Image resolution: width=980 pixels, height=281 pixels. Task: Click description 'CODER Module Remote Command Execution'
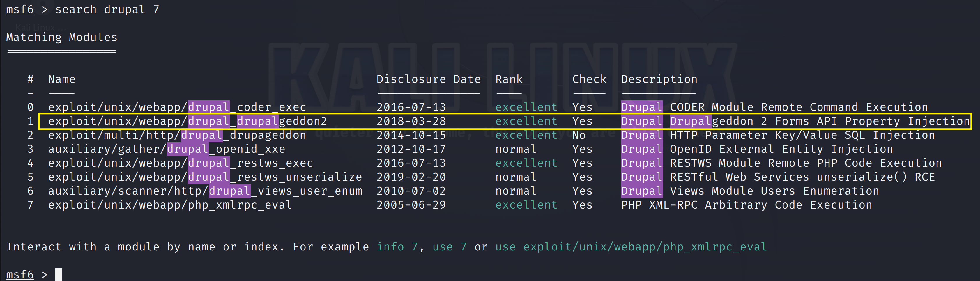799,107
